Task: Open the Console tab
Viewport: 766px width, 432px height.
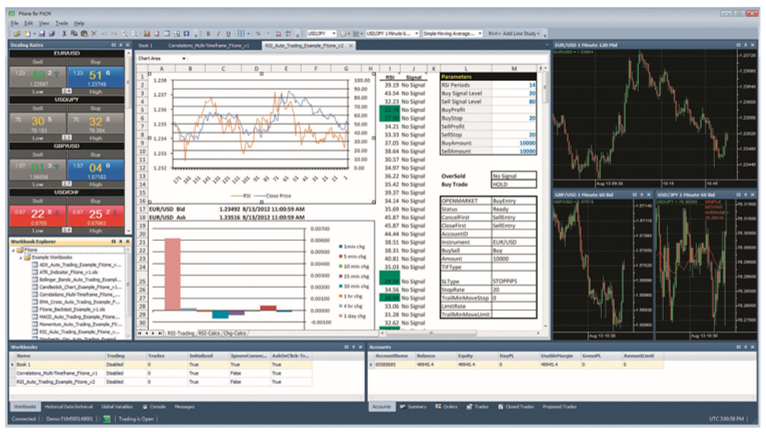Action: point(154,407)
